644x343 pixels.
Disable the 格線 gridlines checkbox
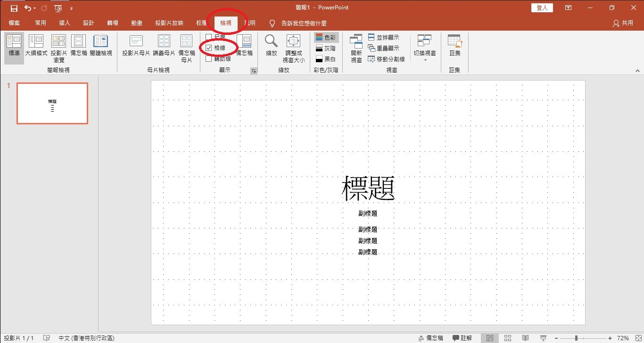coord(208,48)
